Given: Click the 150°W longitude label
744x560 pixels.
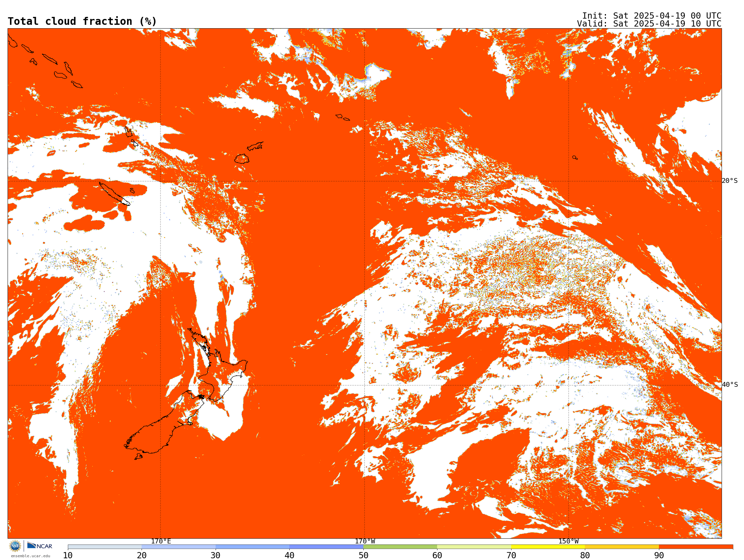Looking at the screenshot, I should 568,541.
